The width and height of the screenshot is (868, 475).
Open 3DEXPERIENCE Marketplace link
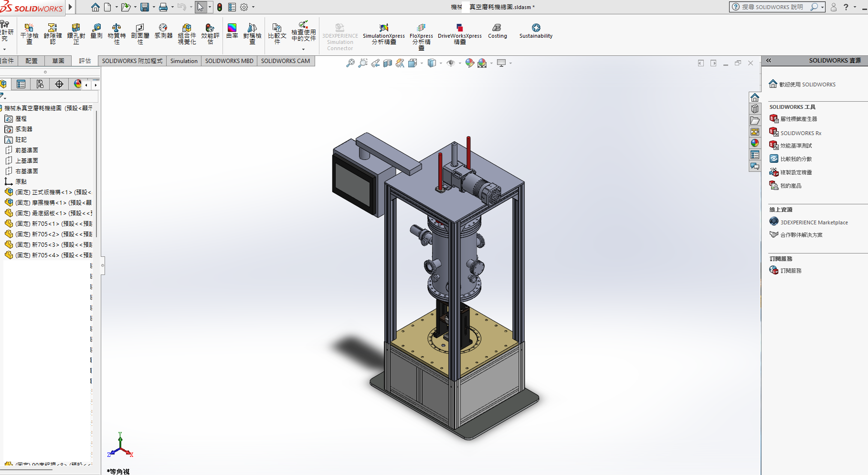coord(814,222)
